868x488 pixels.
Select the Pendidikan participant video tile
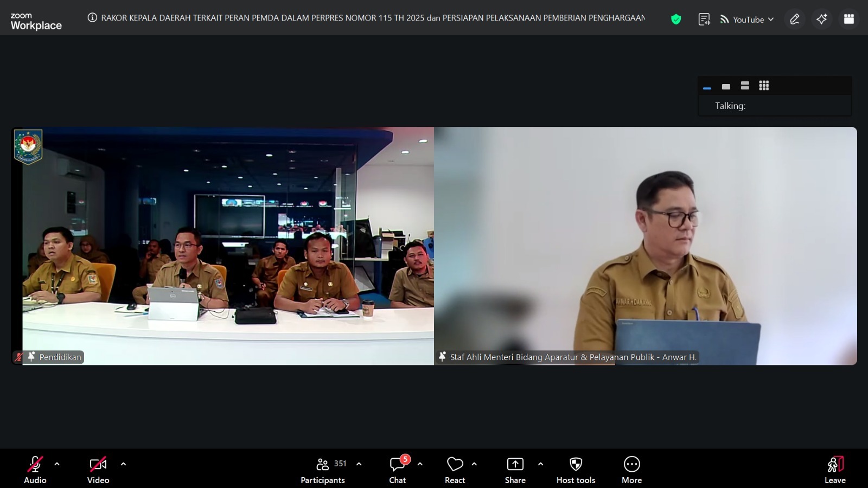tap(222, 246)
